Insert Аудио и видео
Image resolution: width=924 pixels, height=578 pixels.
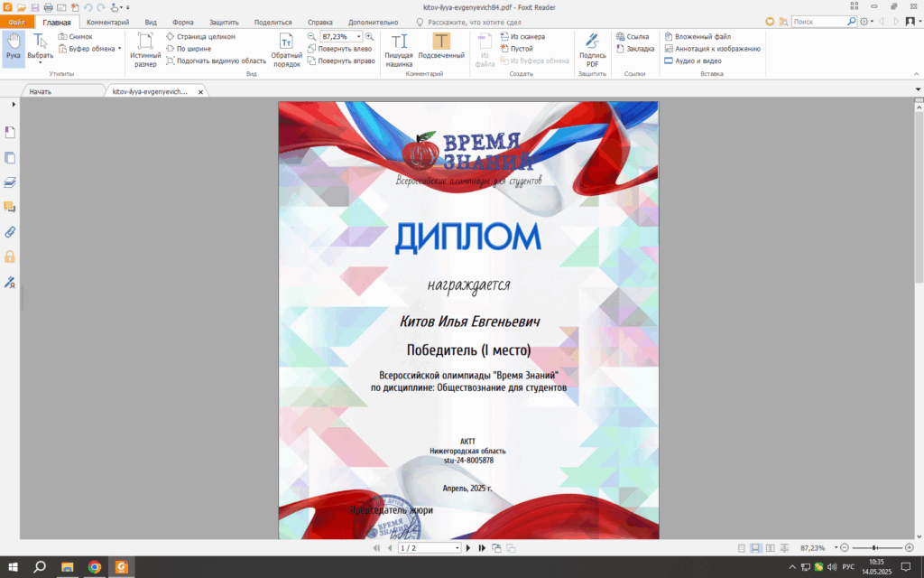tap(693, 61)
